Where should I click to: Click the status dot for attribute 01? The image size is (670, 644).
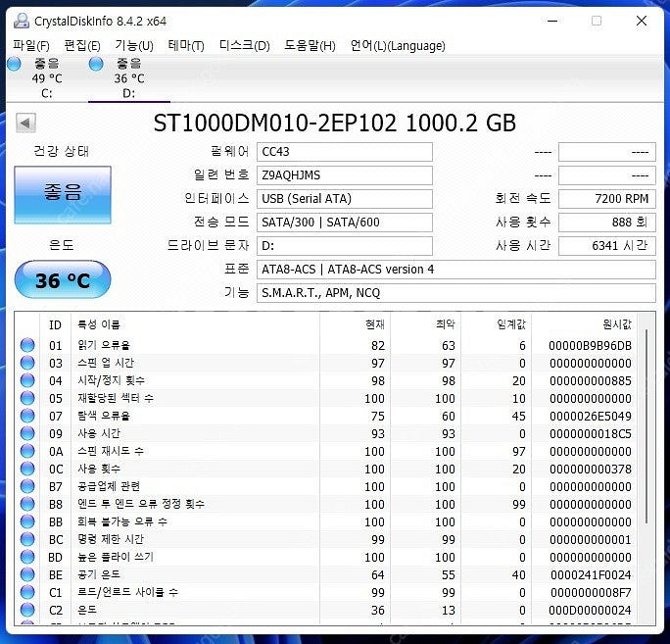pyautogui.click(x=27, y=345)
